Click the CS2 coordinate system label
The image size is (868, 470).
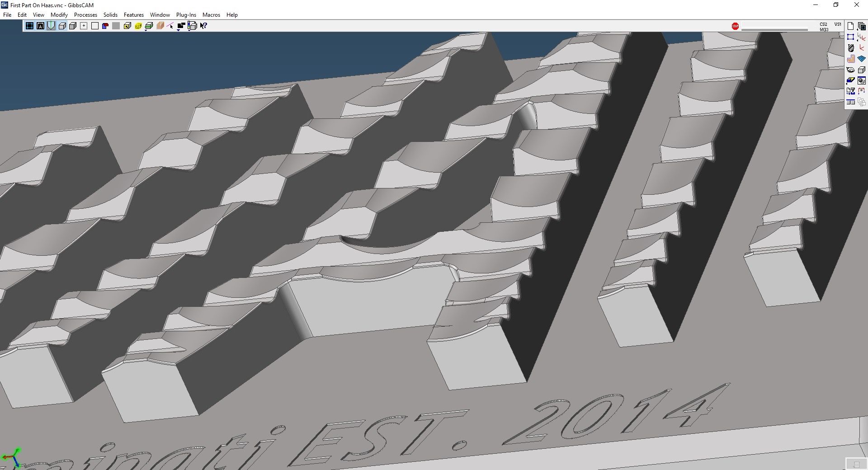click(x=824, y=24)
